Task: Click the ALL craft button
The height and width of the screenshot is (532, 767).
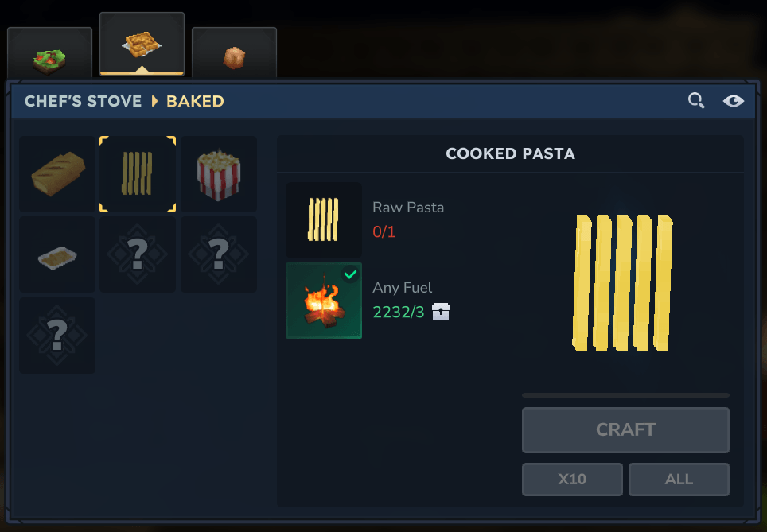Action: [x=679, y=480]
